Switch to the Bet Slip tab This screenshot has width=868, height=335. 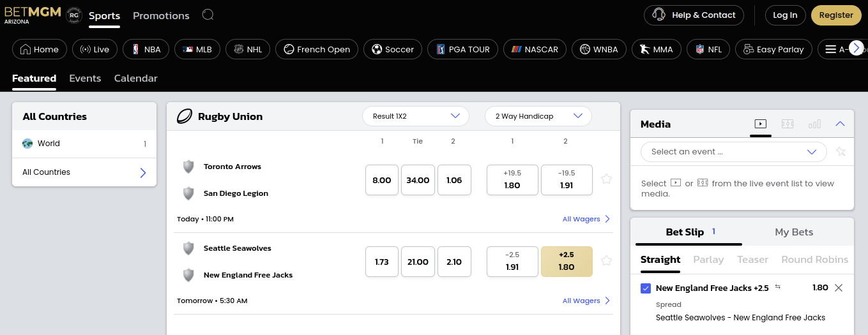click(x=689, y=232)
